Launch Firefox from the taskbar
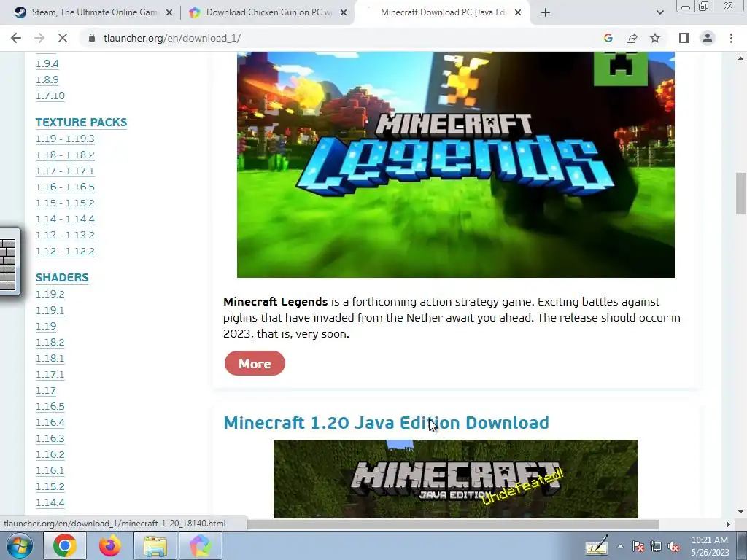The width and height of the screenshot is (747, 560). (x=109, y=545)
